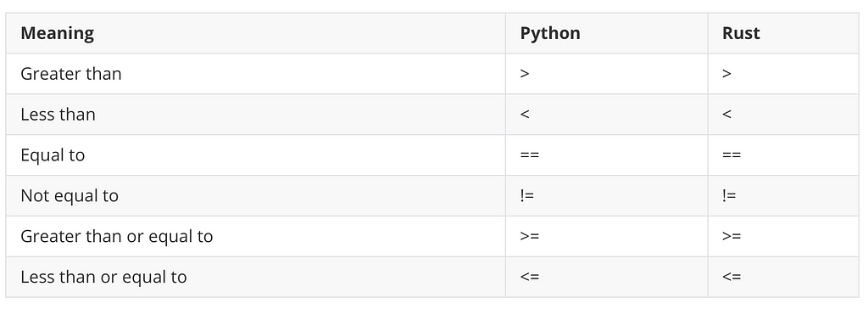Click the Python != operator cell
Screen dimensions: 868x309
point(606,196)
